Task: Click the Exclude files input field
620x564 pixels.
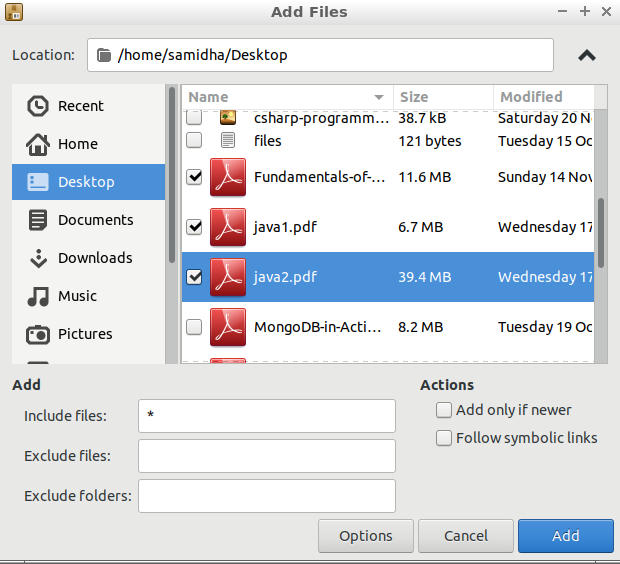Action: click(267, 456)
